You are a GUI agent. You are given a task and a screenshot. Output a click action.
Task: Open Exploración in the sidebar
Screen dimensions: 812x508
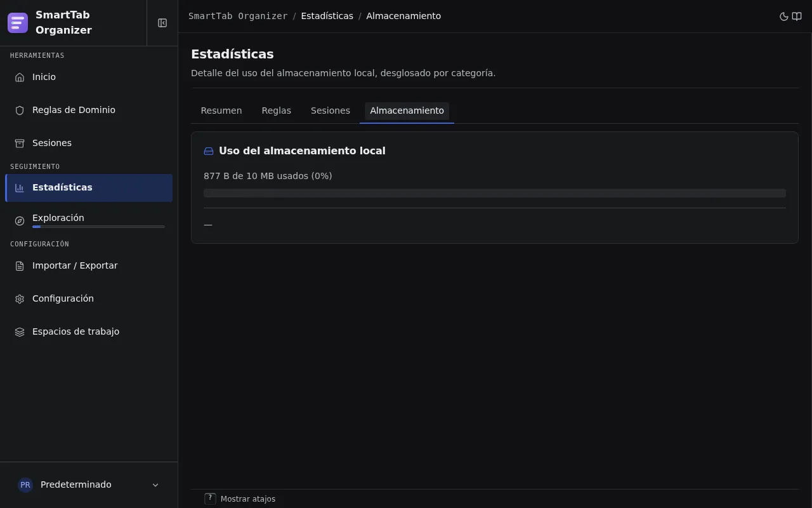click(x=89, y=221)
